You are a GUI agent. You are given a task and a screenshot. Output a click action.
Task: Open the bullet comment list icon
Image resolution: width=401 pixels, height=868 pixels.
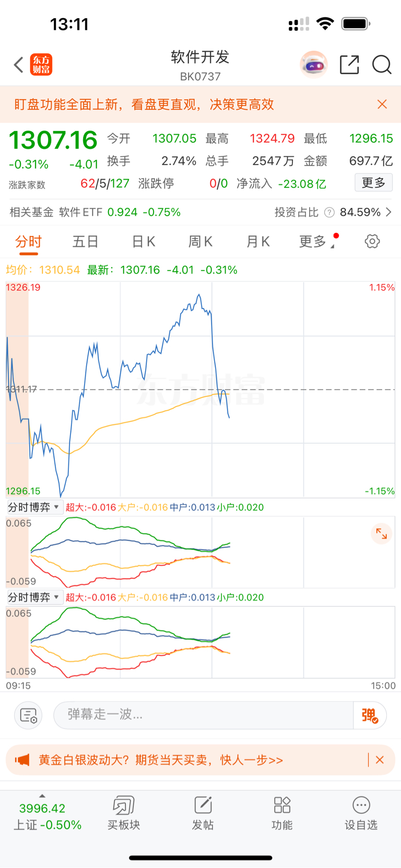(28, 715)
